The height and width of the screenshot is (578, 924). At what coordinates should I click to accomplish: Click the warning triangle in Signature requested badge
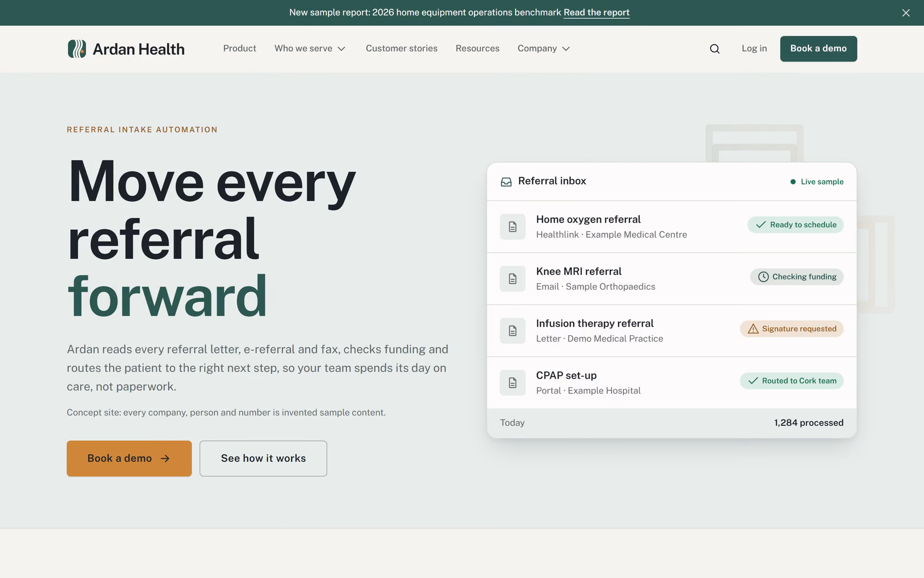click(x=753, y=329)
